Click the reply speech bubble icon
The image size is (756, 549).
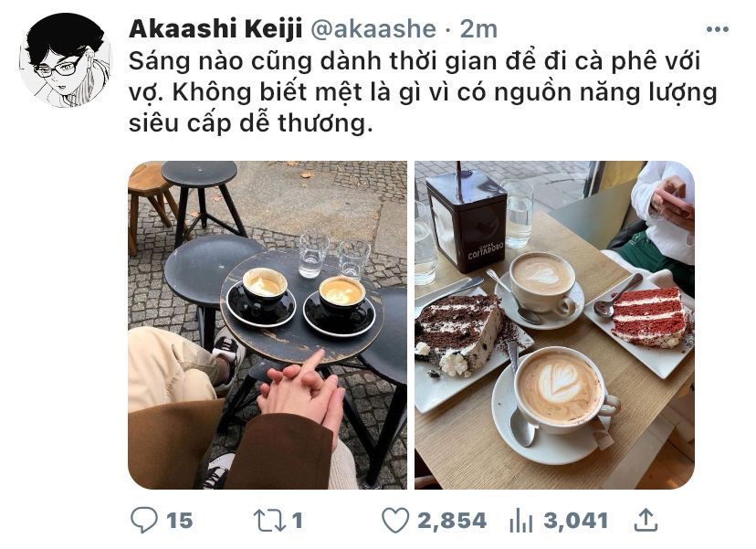coord(143,520)
